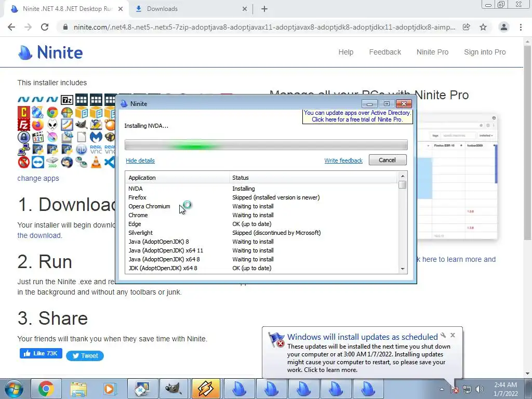Image resolution: width=532 pixels, height=399 pixels.
Task: Click the GIMP icon in apps grid
Action: point(82,125)
